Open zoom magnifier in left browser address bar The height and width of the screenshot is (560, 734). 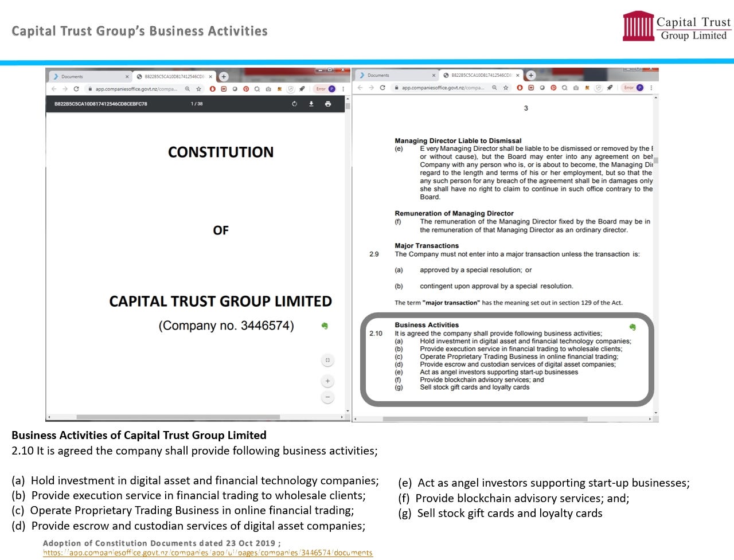[188, 89]
